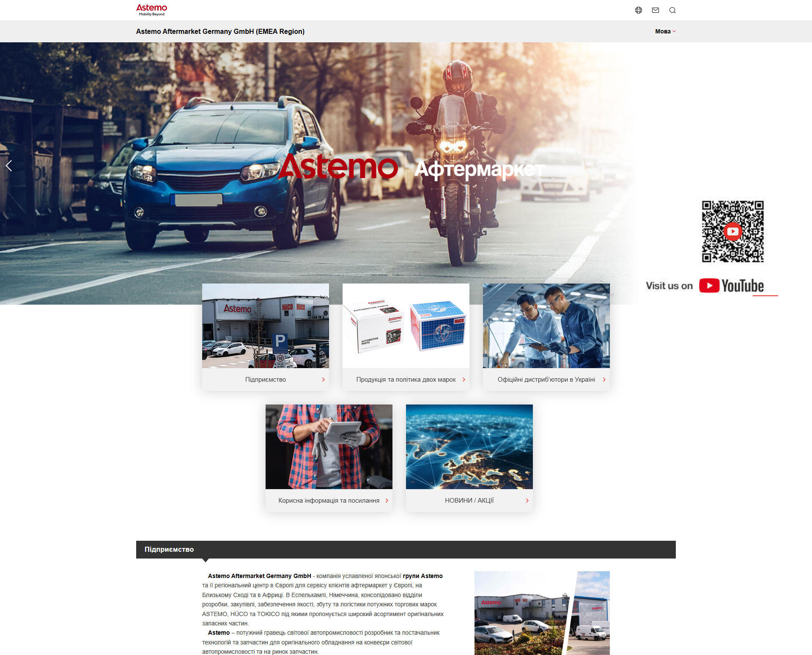Click arrow on Корисна інформація card
Screen dimensions: 812x655
pyautogui.click(x=387, y=501)
